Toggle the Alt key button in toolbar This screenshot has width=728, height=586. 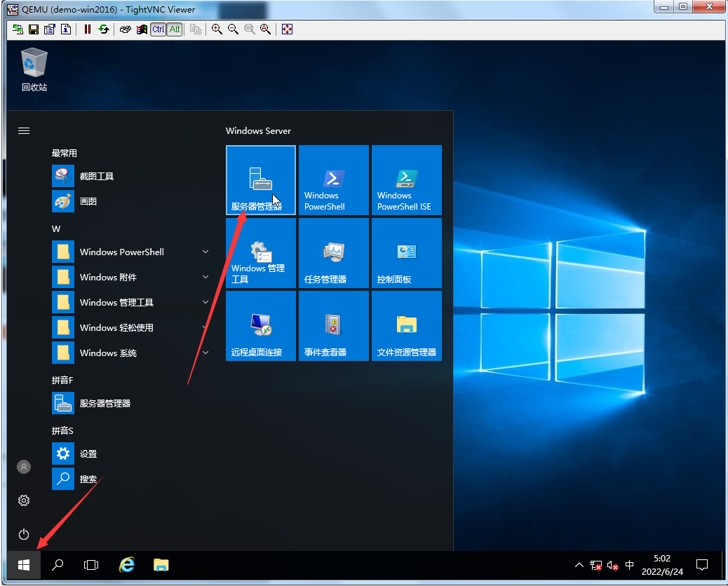[x=175, y=29]
